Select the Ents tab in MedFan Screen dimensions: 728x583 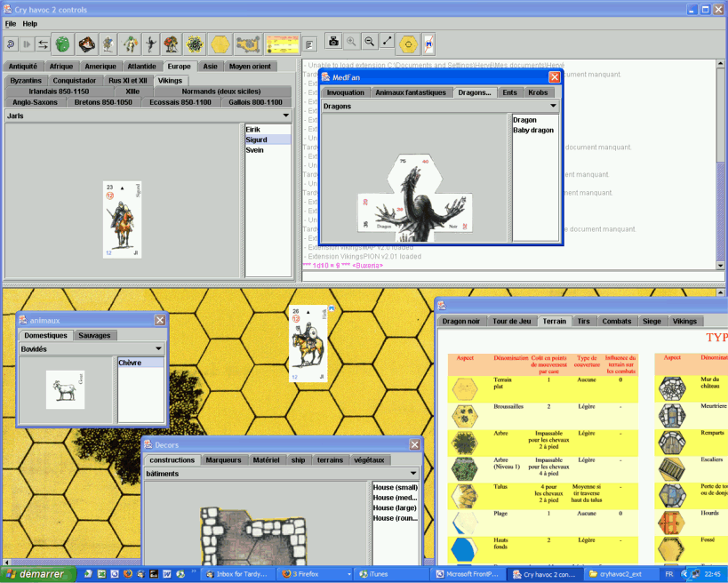510,92
